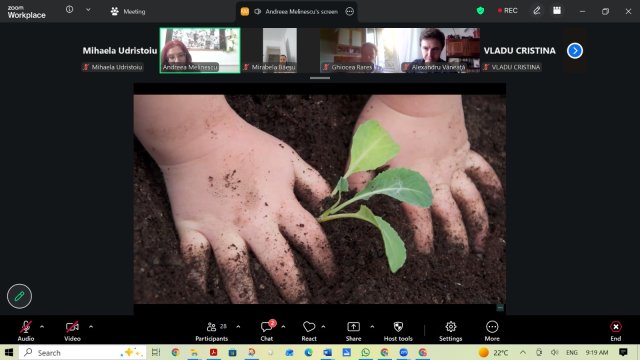Expand share options arrow

pos(372,327)
